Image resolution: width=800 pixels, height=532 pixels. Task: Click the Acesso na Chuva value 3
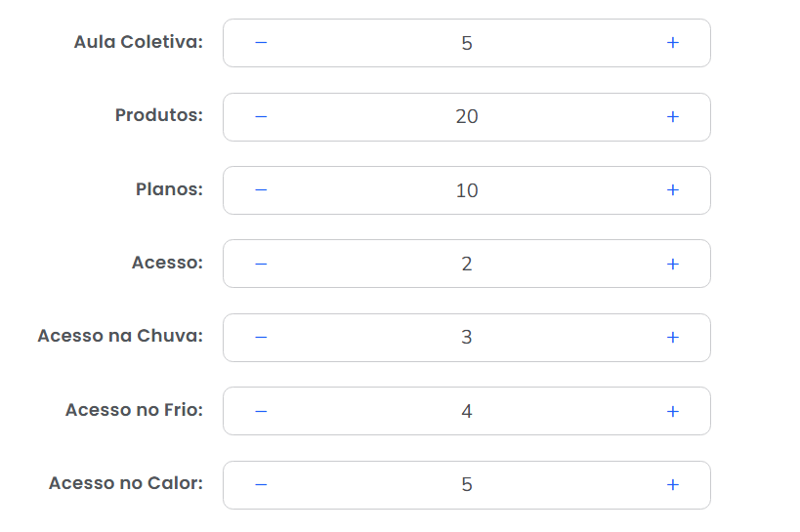pyautogui.click(x=467, y=338)
